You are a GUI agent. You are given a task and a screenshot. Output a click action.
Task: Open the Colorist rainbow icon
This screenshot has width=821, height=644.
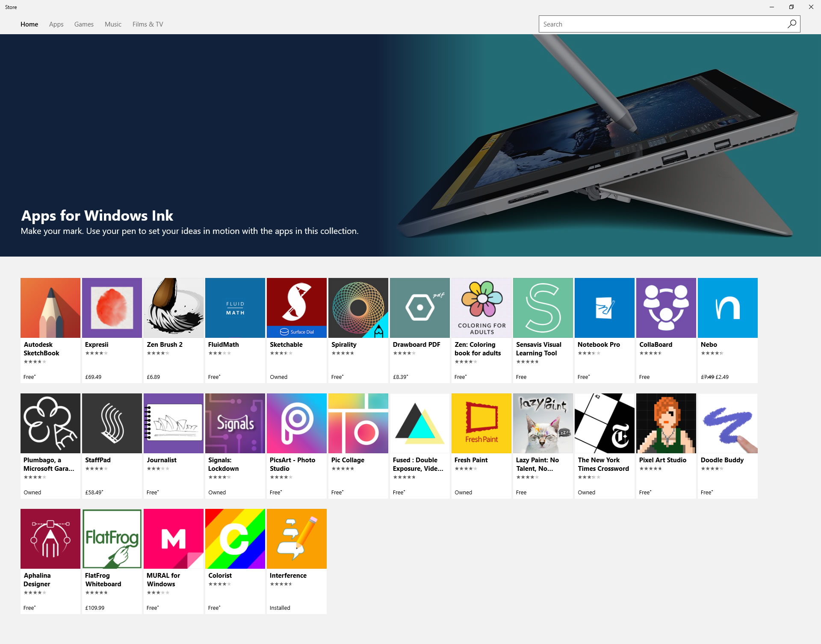pyautogui.click(x=235, y=539)
